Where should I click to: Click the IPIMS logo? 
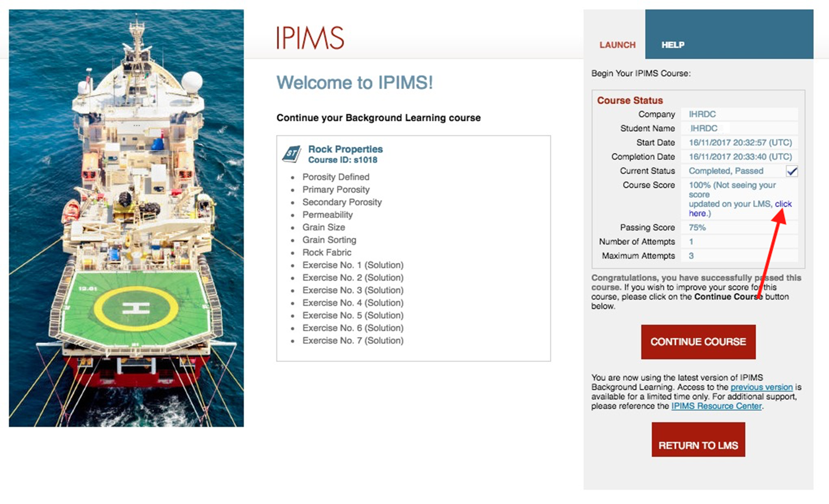click(310, 38)
